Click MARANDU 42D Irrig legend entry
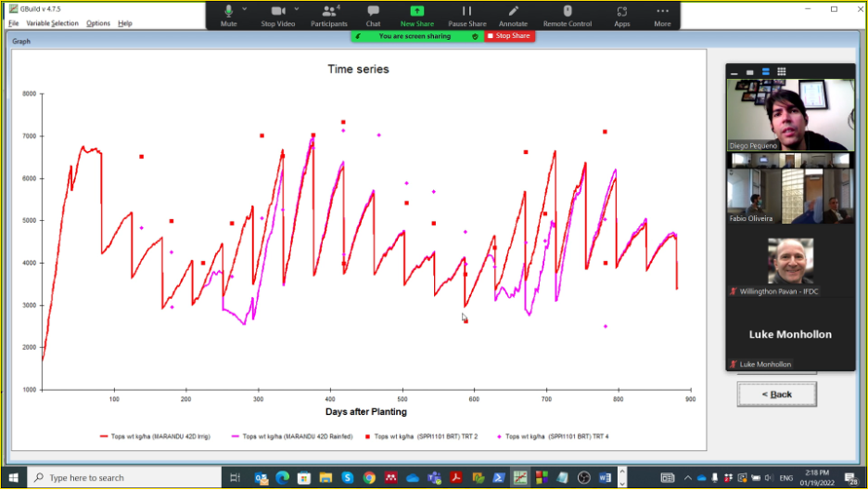Image resolution: width=868 pixels, height=490 pixels. 155,437
